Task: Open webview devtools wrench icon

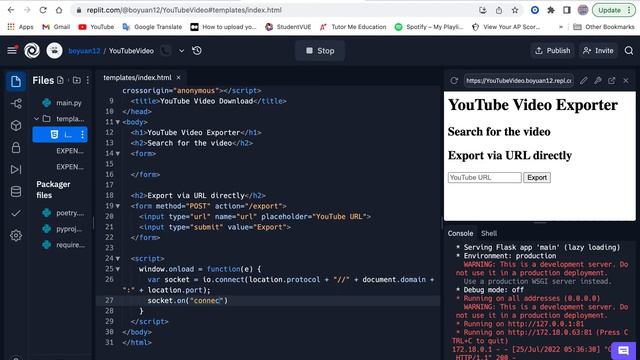Action: (x=598, y=80)
